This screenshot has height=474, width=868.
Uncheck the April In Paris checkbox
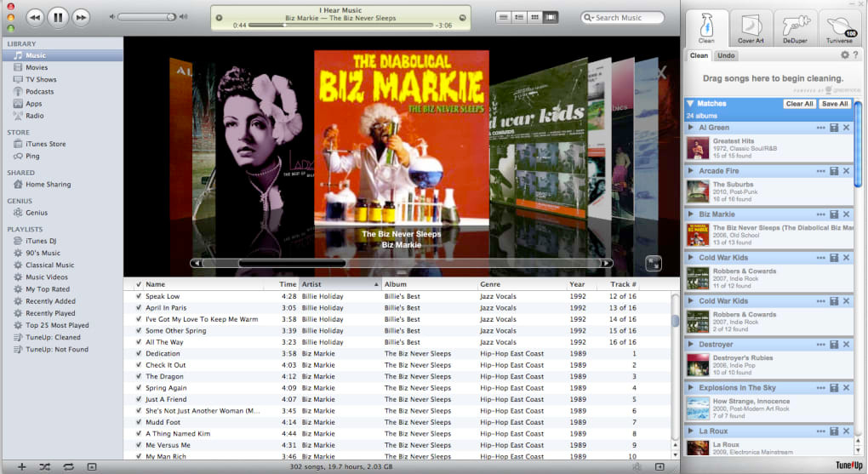(139, 308)
